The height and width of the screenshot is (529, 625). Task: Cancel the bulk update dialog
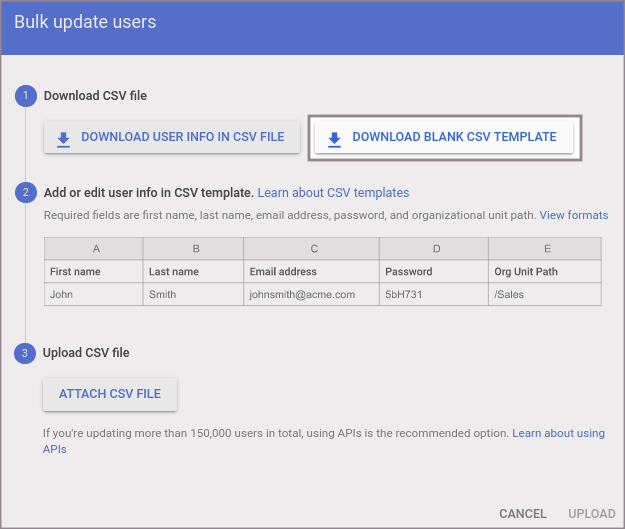coord(522,514)
